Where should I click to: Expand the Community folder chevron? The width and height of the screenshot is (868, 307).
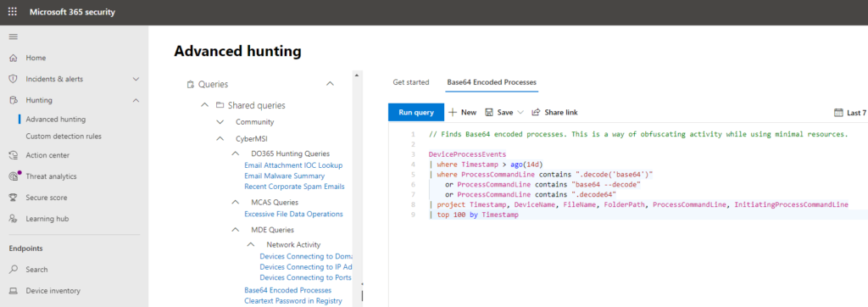pyautogui.click(x=220, y=122)
